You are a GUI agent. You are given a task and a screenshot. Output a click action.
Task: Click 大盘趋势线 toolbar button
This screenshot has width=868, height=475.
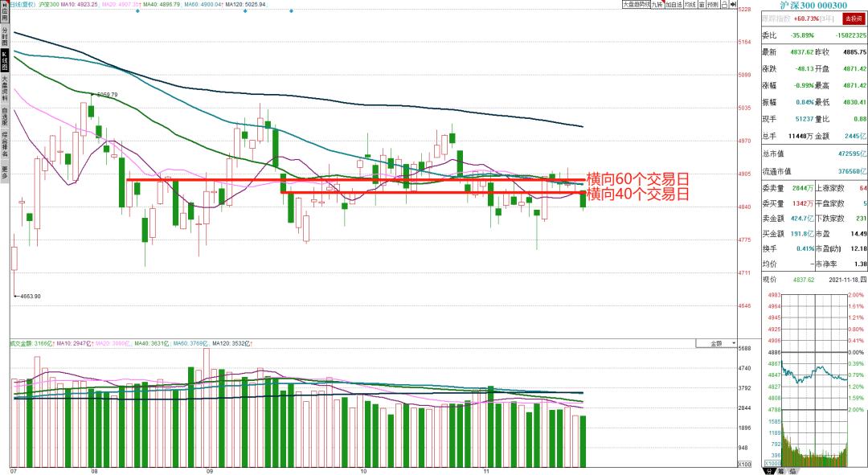(x=636, y=5)
